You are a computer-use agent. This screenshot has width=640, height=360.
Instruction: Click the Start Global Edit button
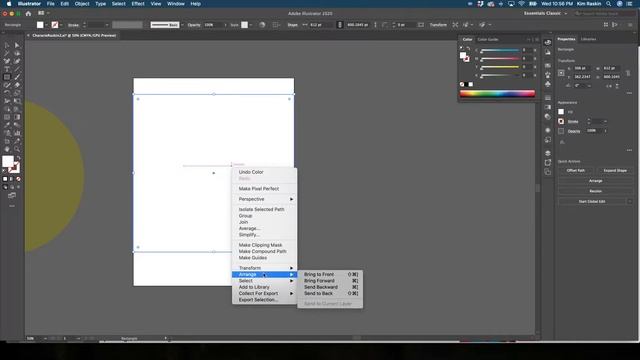tap(592, 202)
